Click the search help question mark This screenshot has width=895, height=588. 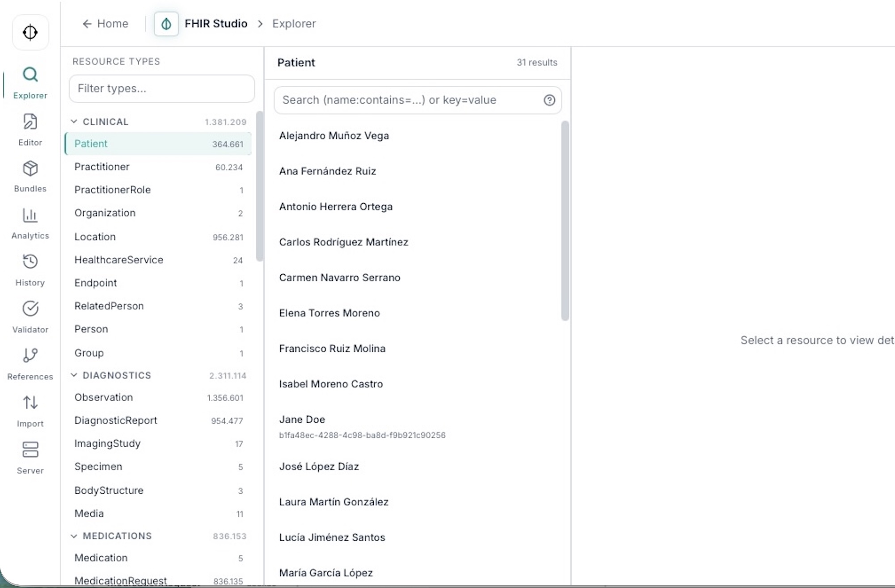[x=549, y=100]
